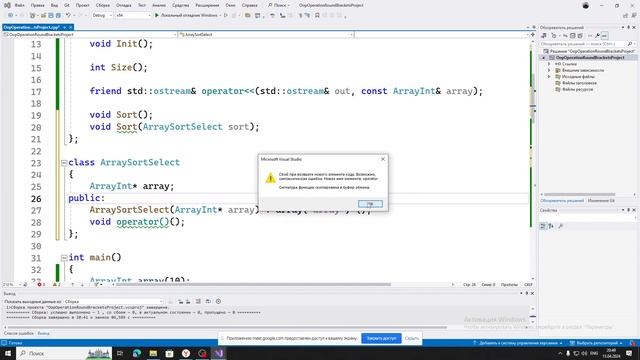The width and height of the screenshot is (640, 360).
Task: Open the Вид menu
Action: (54, 5)
